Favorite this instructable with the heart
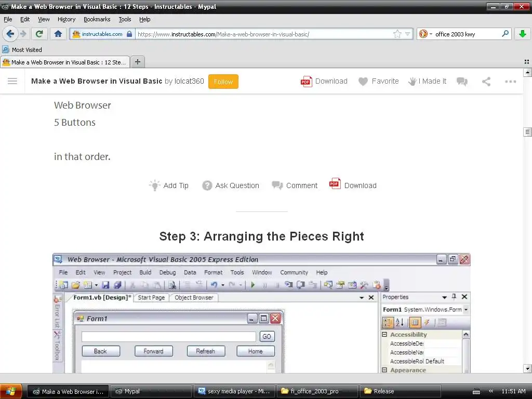532x399 pixels. (x=363, y=82)
